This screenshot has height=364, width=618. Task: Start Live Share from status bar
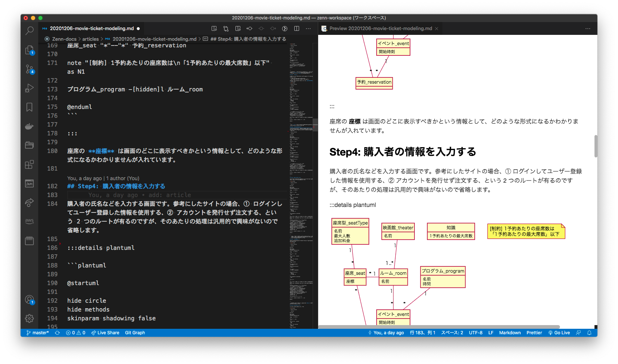105,333
